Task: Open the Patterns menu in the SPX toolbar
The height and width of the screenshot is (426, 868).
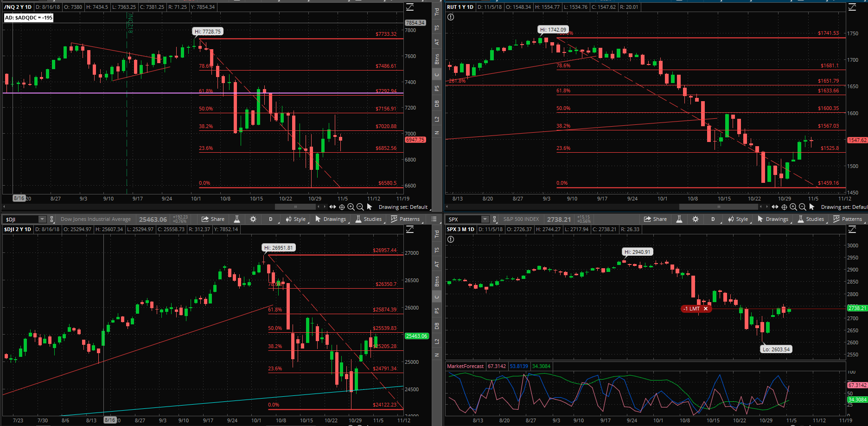Action: 848,219
